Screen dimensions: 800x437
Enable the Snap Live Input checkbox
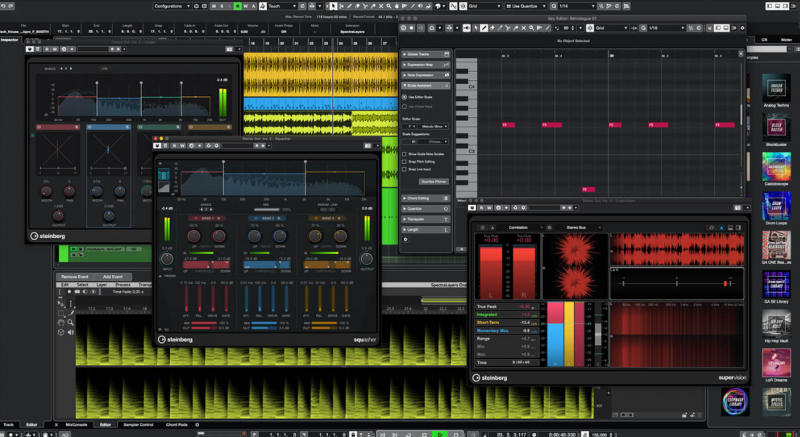point(404,170)
